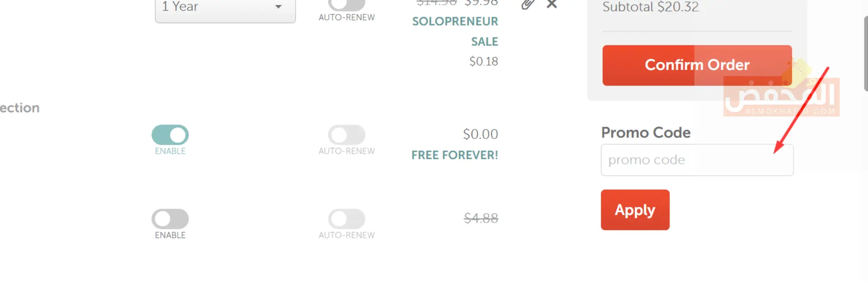The width and height of the screenshot is (868, 281).
Task: Toggle auto-renew in the FREE FOREVER row
Action: click(x=347, y=135)
